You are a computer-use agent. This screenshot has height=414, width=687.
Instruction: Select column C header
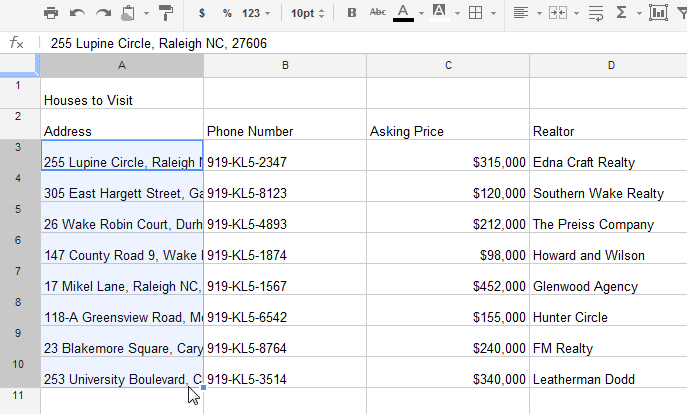point(448,66)
